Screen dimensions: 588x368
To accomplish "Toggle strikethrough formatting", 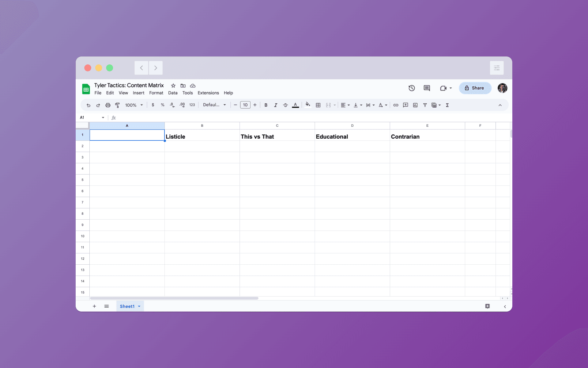I will coord(285,105).
